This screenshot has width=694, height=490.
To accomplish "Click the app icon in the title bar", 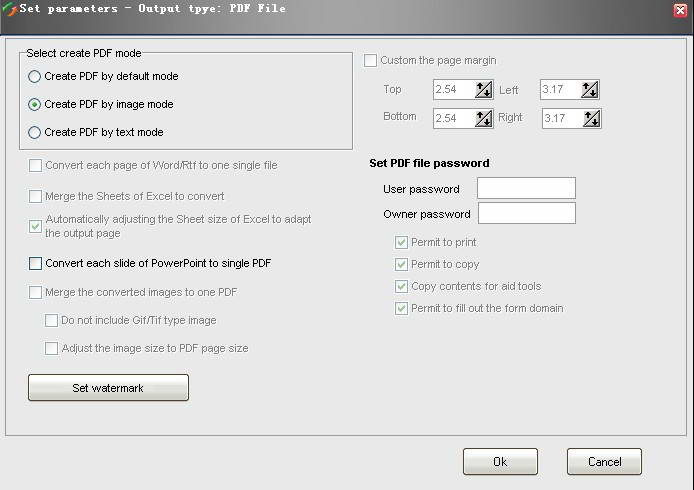I will pos(10,9).
